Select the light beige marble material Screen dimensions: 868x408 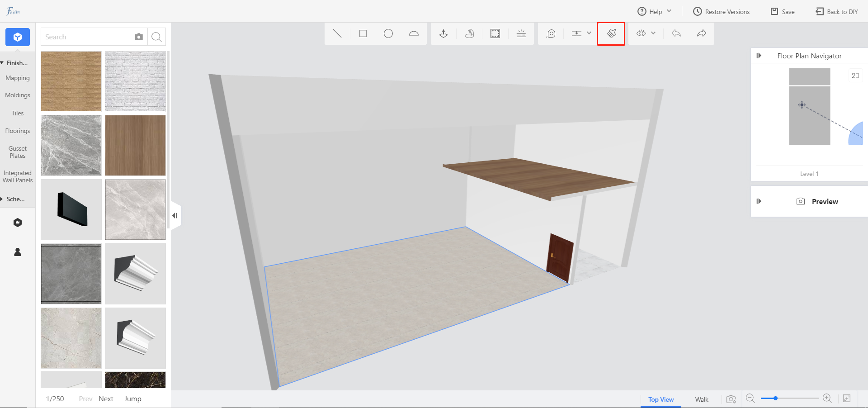click(x=135, y=209)
